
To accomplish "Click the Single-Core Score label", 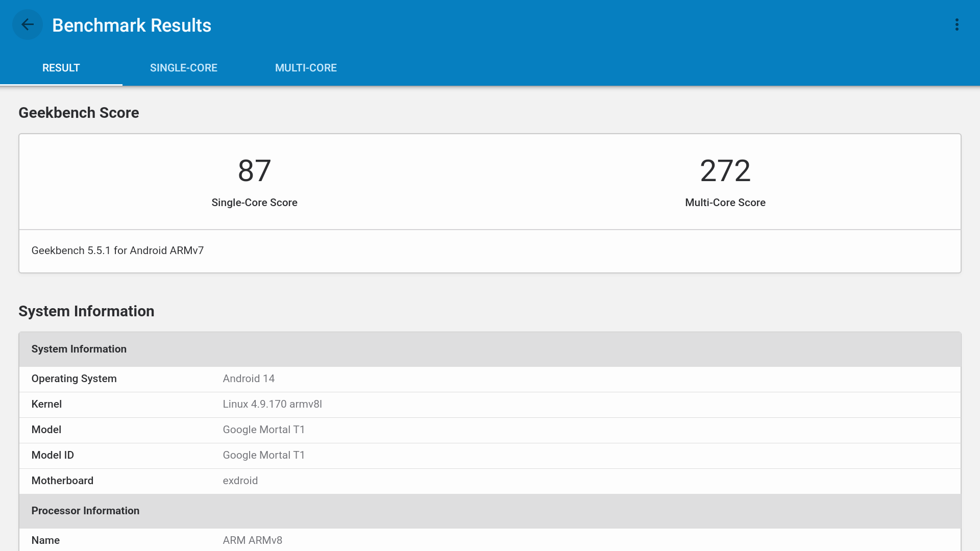I will [254, 203].
